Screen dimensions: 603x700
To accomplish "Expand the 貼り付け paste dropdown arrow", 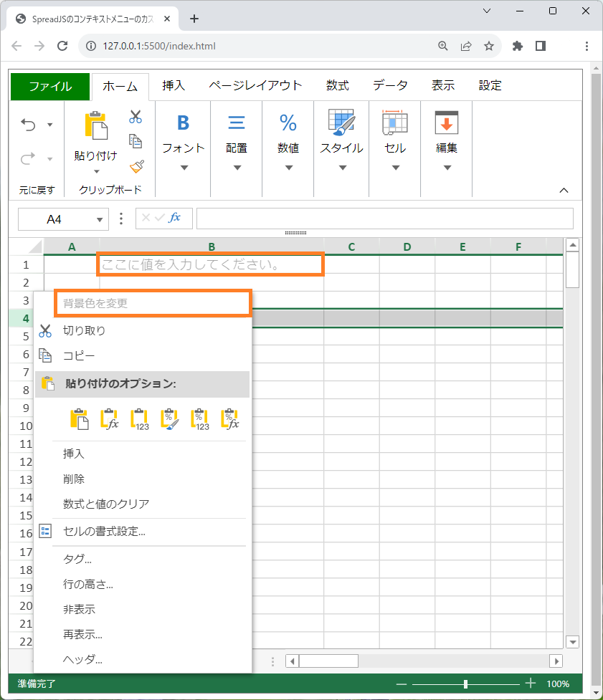I will click(x=97, y=171).
